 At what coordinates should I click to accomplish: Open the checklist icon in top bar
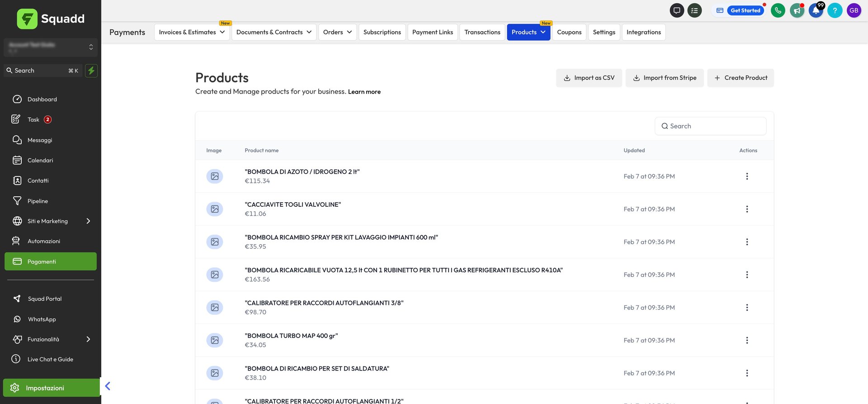694,10
